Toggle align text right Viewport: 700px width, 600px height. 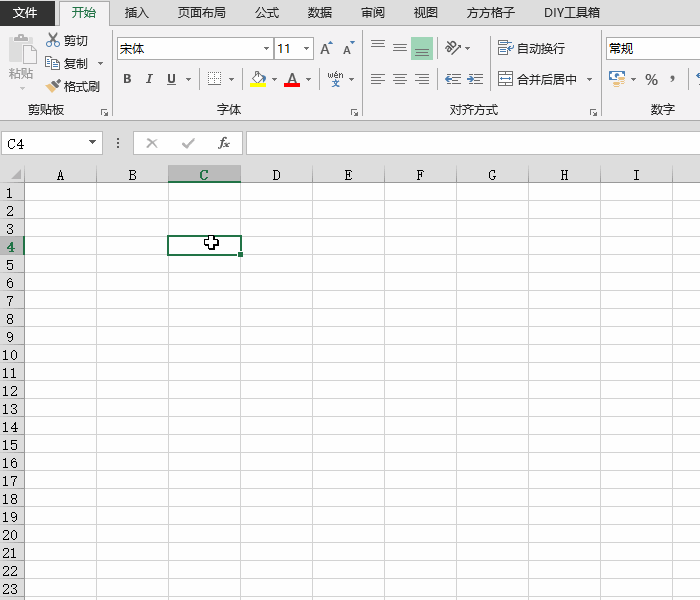pyautogui.click(x=422, y=79)
